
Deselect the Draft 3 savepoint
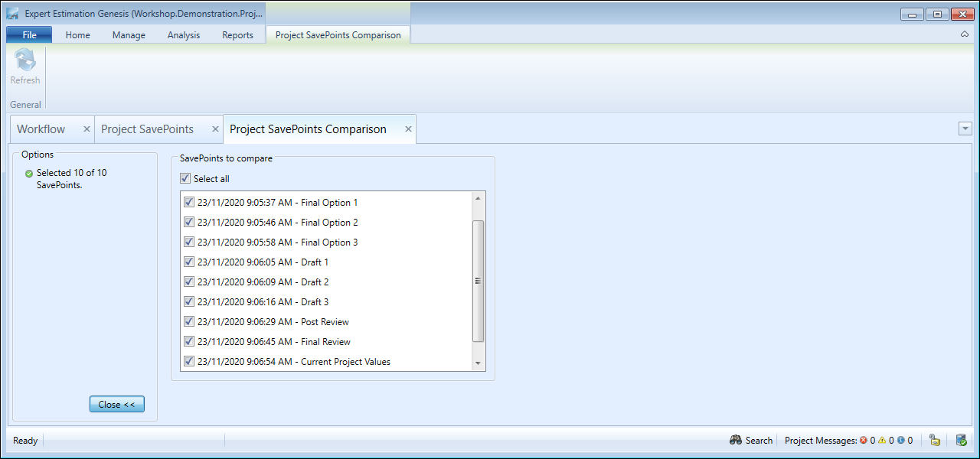coord(189,302)
